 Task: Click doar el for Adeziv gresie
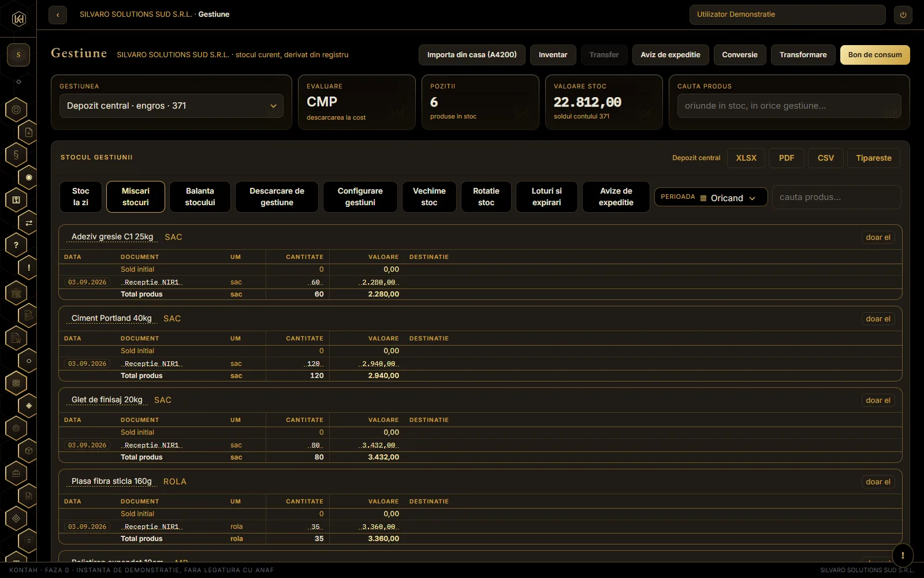click(878, 237)
